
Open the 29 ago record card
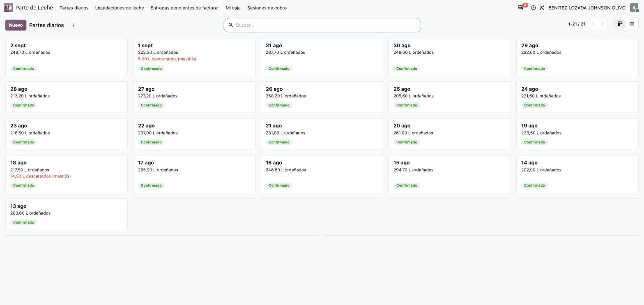(x=577, y=57)
